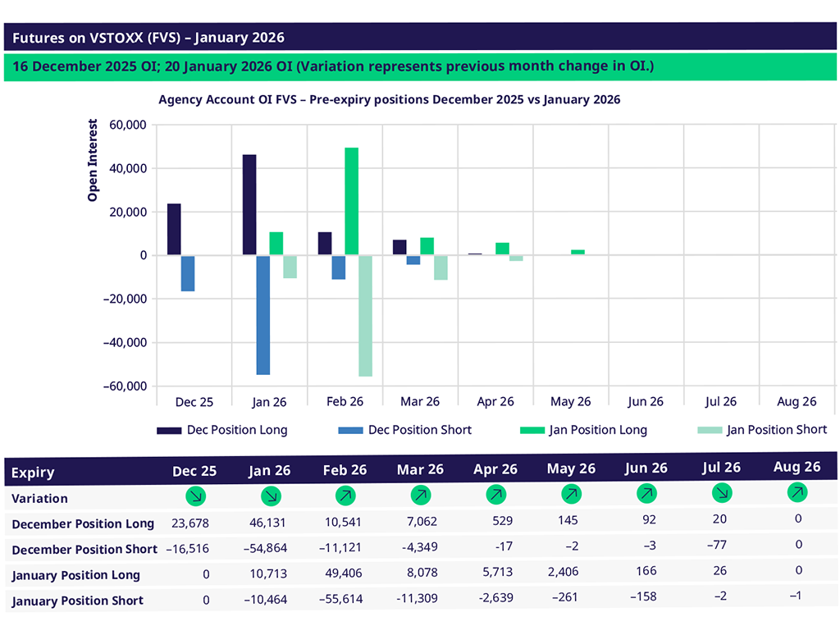
Task: Toggle the Dec Position Long legend entry
Action: tap(221, 430)
